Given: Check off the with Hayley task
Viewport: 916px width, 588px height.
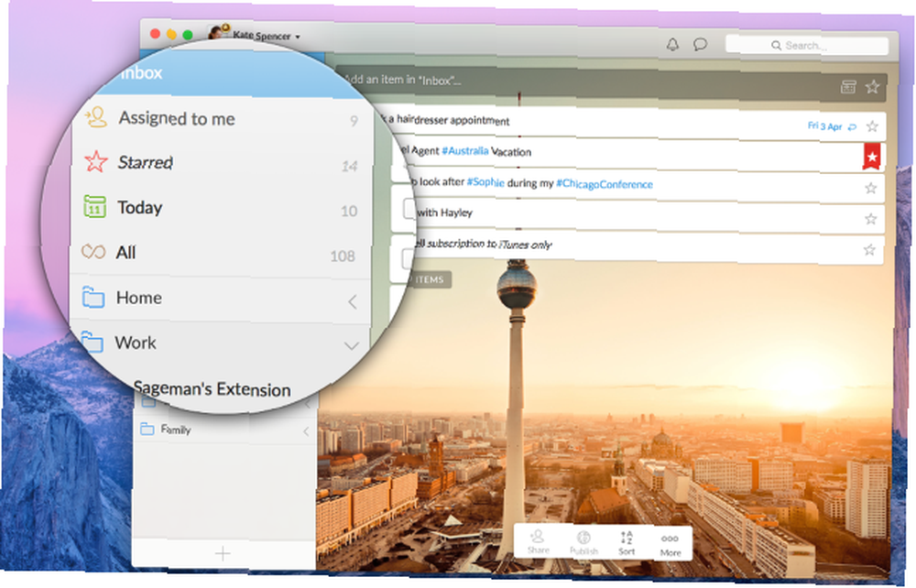Looking at the screenshot, I should click(409, 209).
